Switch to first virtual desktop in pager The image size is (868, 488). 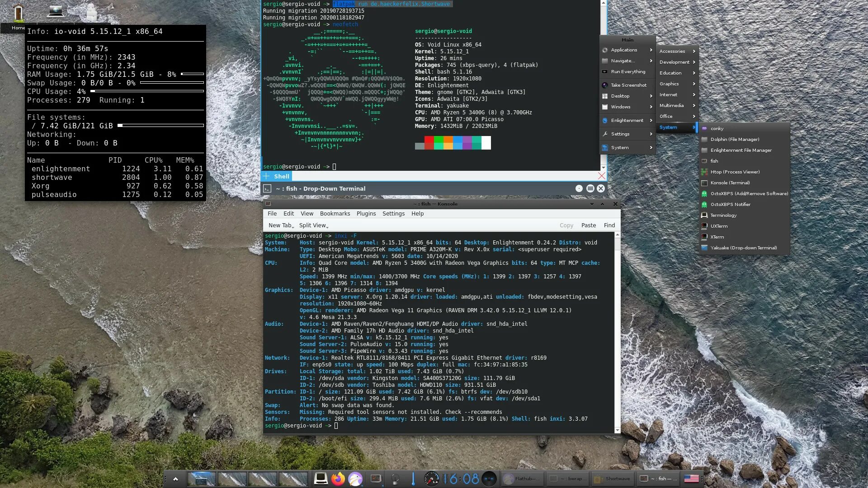click(x=202, y=479)
